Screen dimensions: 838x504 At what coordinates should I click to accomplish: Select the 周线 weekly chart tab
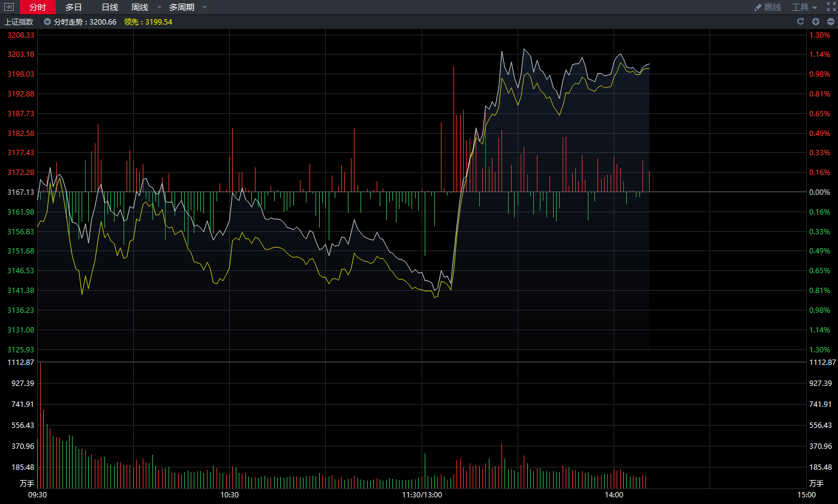click(x=140, y=7)
